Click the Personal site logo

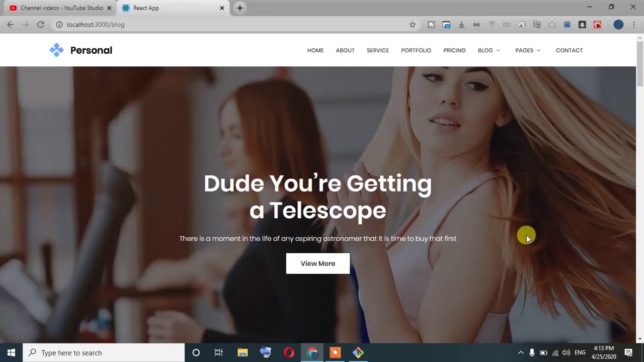81,50
